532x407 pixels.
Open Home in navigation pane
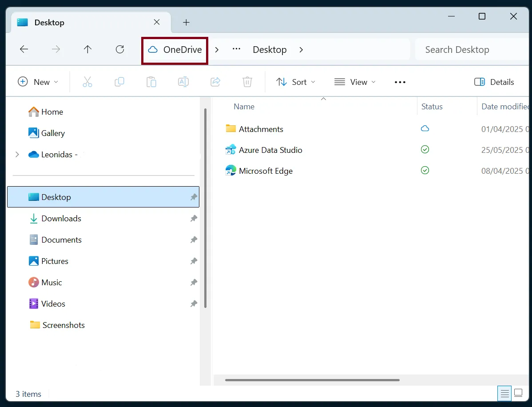pyautogui.click(x=46, y=112)
